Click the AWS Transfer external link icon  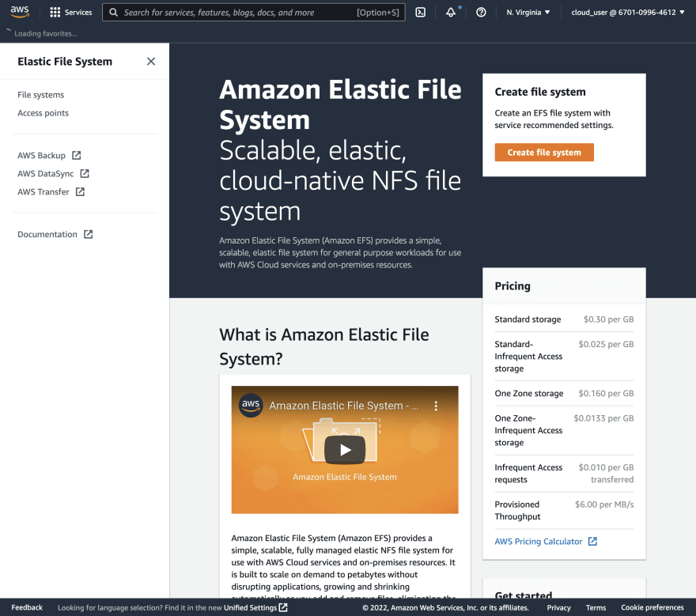pyautogui.click(x=80, y=191)
